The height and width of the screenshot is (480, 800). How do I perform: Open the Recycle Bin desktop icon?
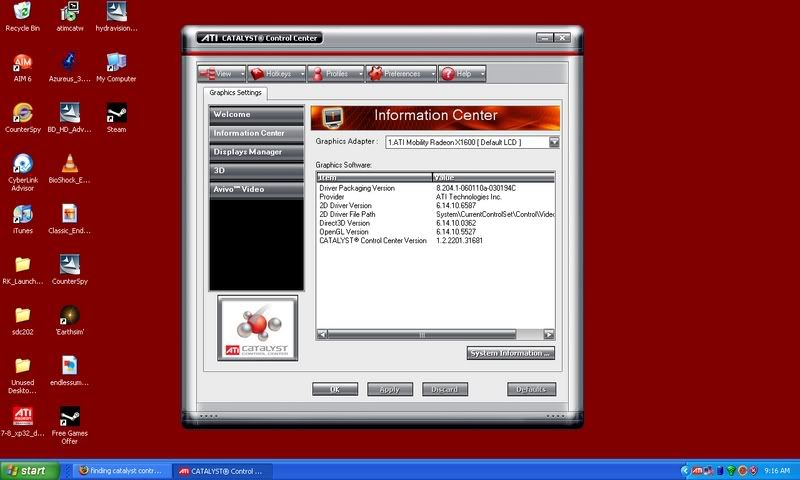[22, 17]
